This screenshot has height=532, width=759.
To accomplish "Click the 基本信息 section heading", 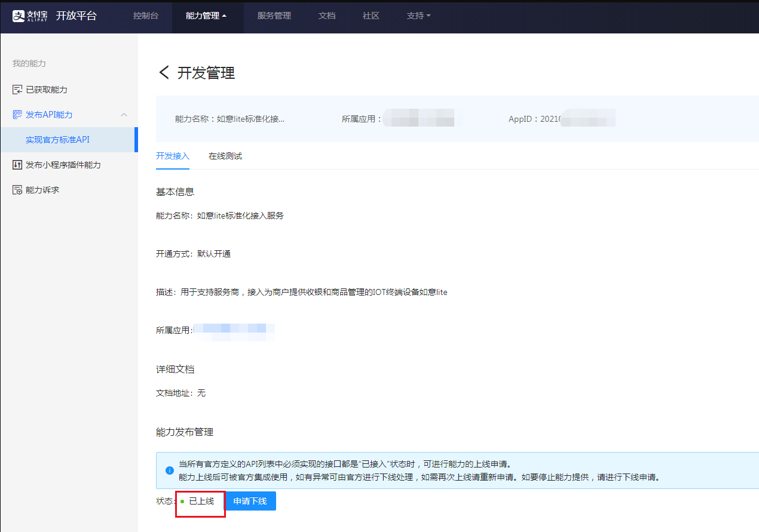I will coord(175,192).
